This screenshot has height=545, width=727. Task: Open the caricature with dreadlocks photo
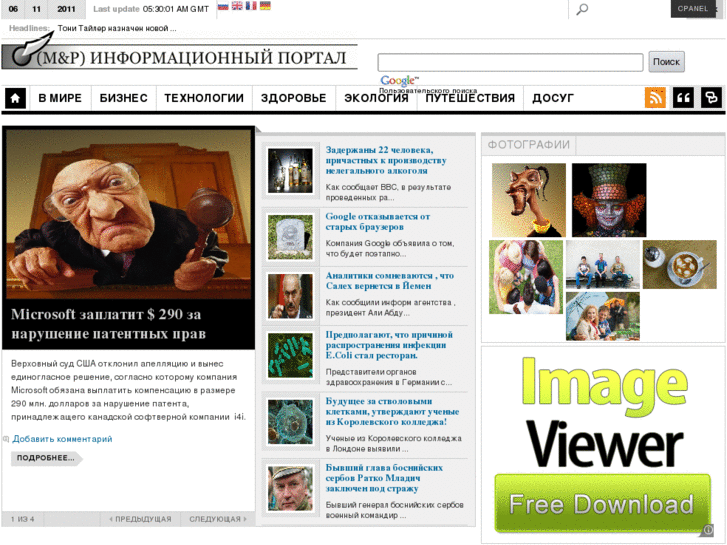click(529, 200)
